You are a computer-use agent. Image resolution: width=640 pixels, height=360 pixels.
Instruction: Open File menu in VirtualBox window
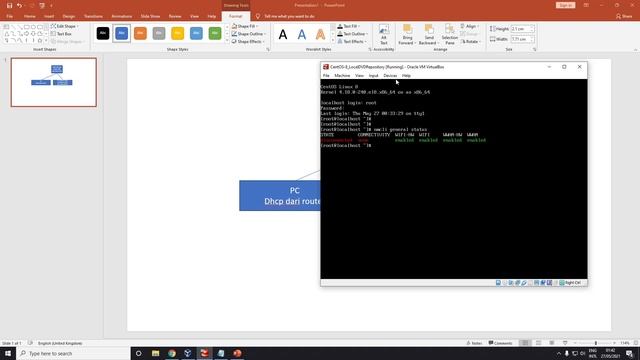click(326, 76)
